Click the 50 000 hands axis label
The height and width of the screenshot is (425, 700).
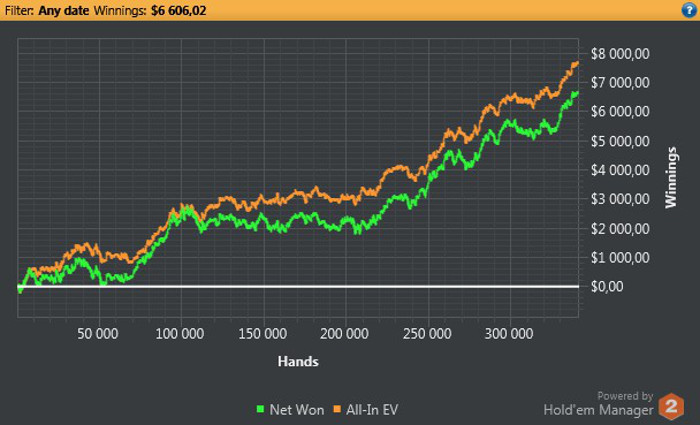pos(99,333)
